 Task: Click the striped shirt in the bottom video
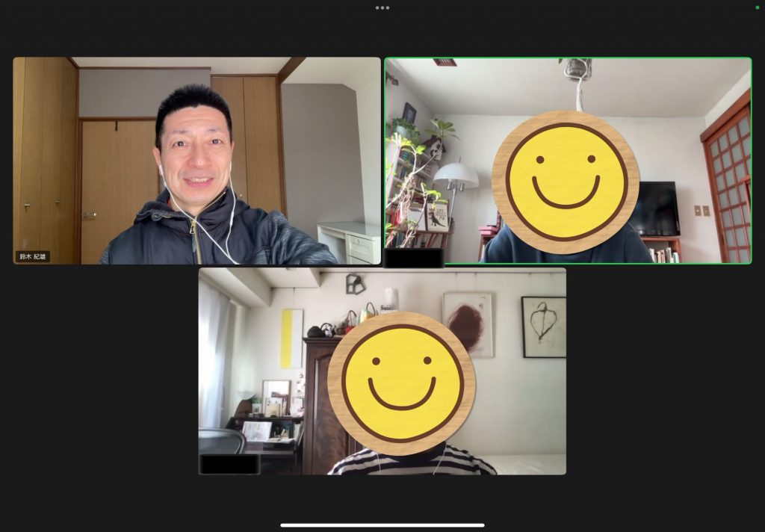[x=412, y=462]
